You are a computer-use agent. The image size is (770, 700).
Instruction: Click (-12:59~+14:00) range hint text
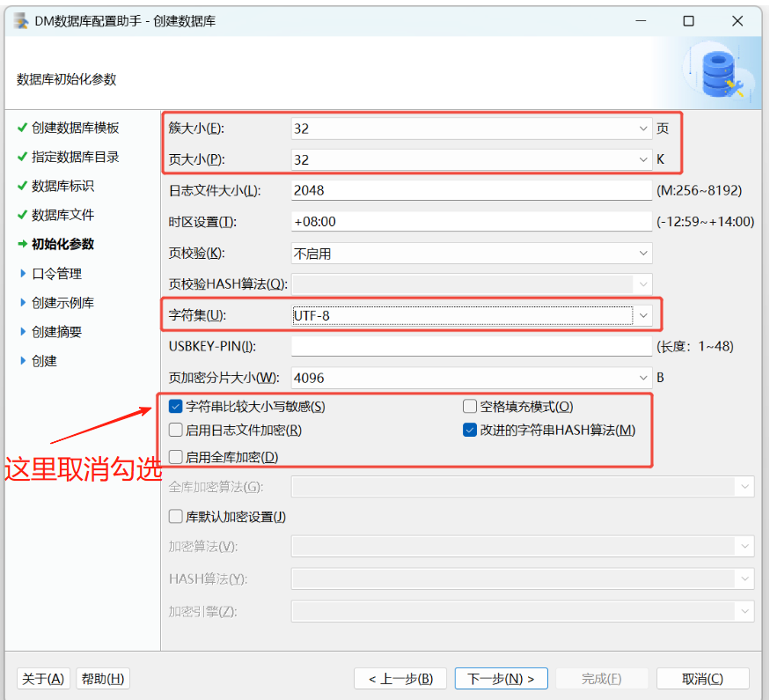point(705,222)
